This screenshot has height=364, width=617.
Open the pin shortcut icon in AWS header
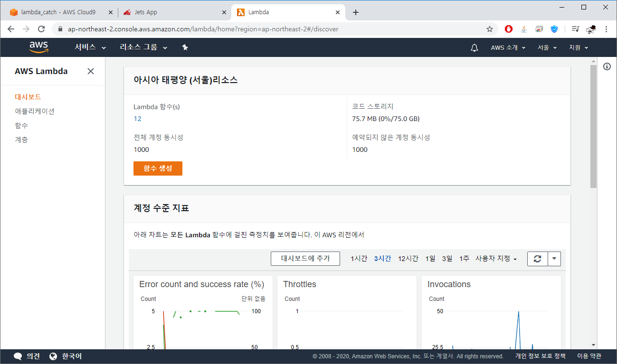point(185,47)
